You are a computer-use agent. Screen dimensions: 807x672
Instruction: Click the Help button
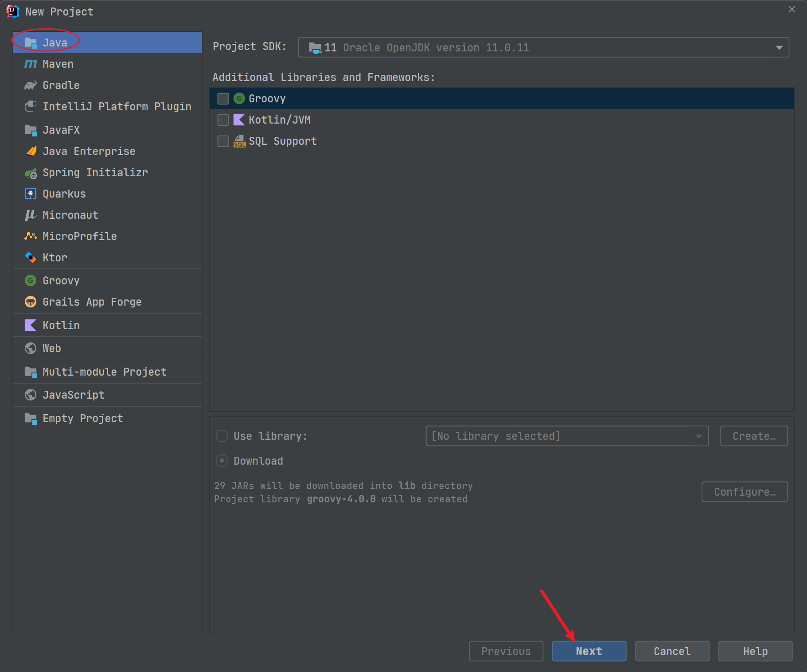point(756,651)
